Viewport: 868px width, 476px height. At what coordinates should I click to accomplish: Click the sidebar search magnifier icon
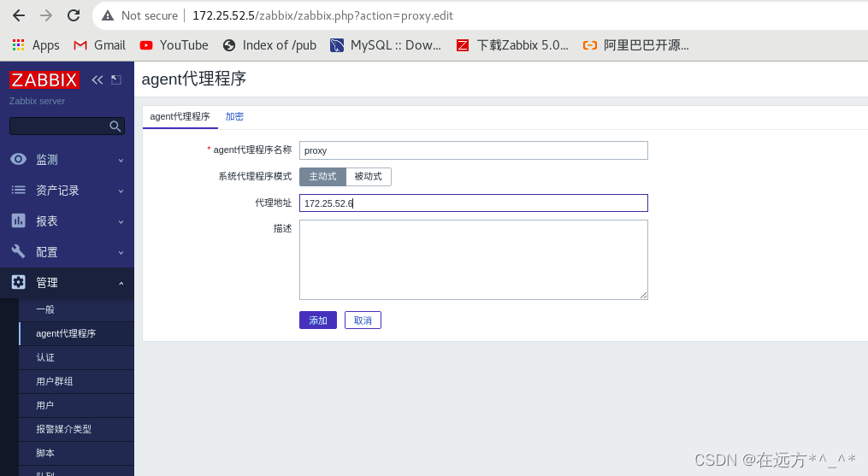coord(115,126)
